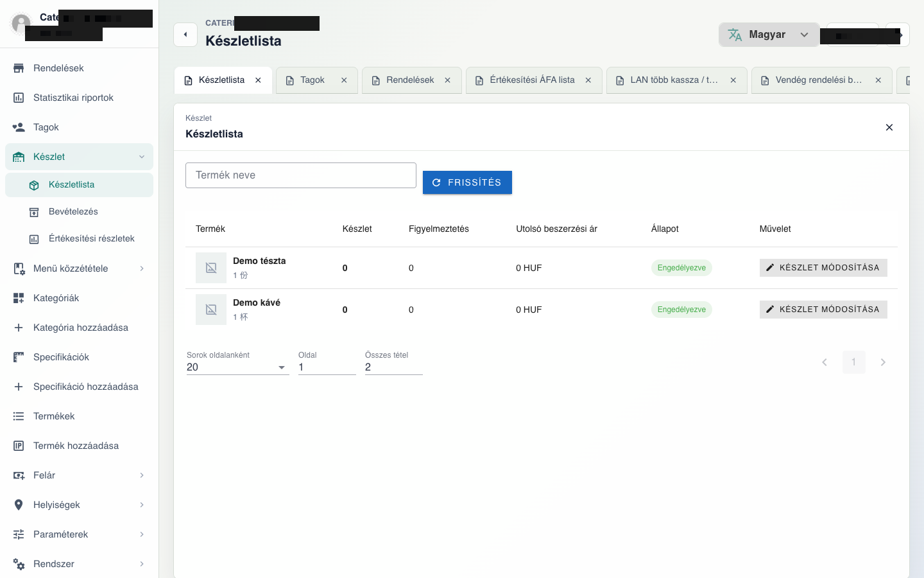This screenshot has height=578, width=924.
Task: Expand the Paraméterek submenu
Action: click(x=142, y=534)
